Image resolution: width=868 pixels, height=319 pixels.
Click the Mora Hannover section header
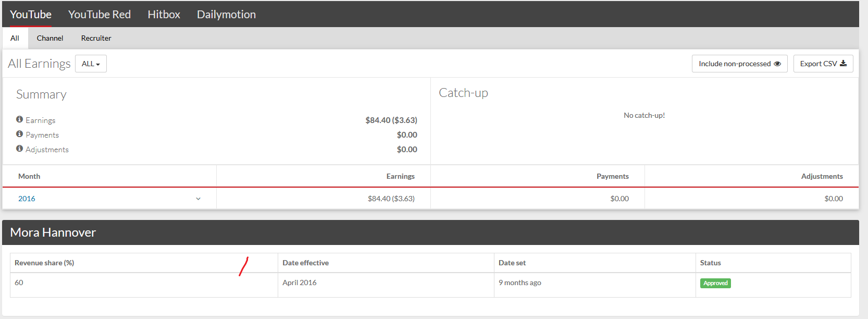pyautogui.click(x=53, y=232)
